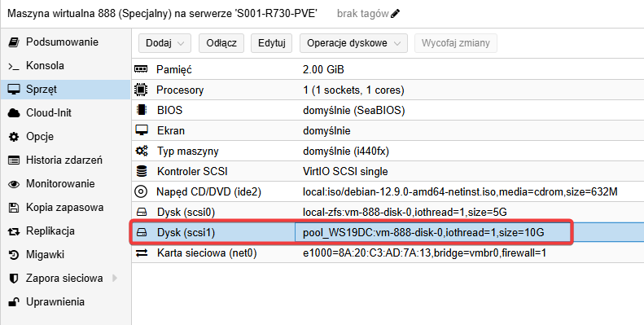Click the Uprawnienia unlock icon
Image resolution: width=644 pixels, height=325 pixels.
(x=14, y=302)
